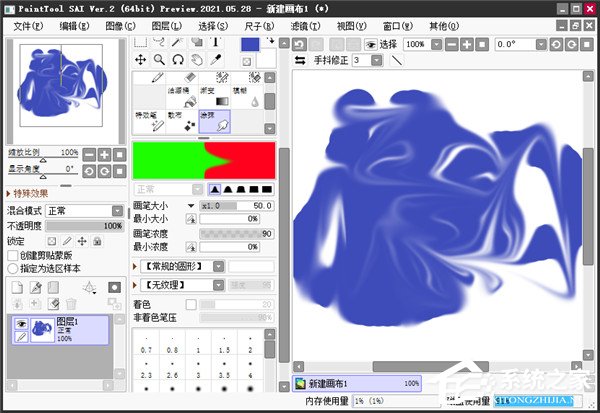Screen dimensions: 600x413
Task: Open the 图层 menu
Action: pos(165,24)
